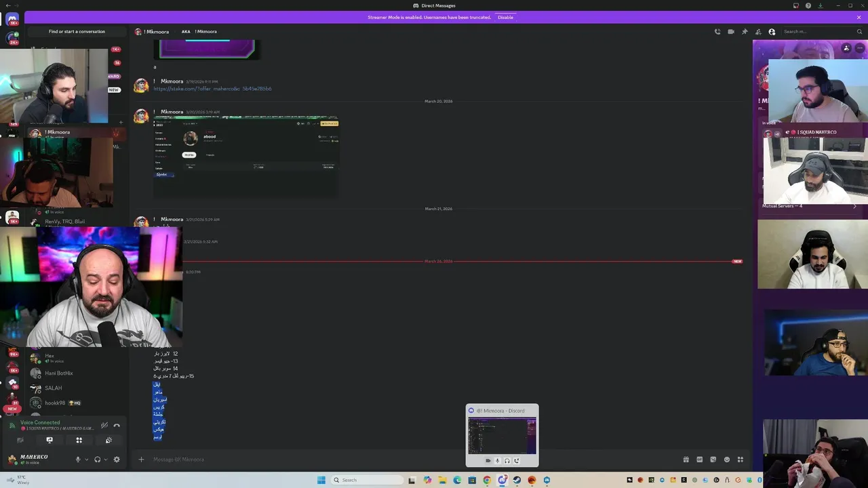Open the emoji picker
This screenshot has width=868, height=488.
click(727, 460)
